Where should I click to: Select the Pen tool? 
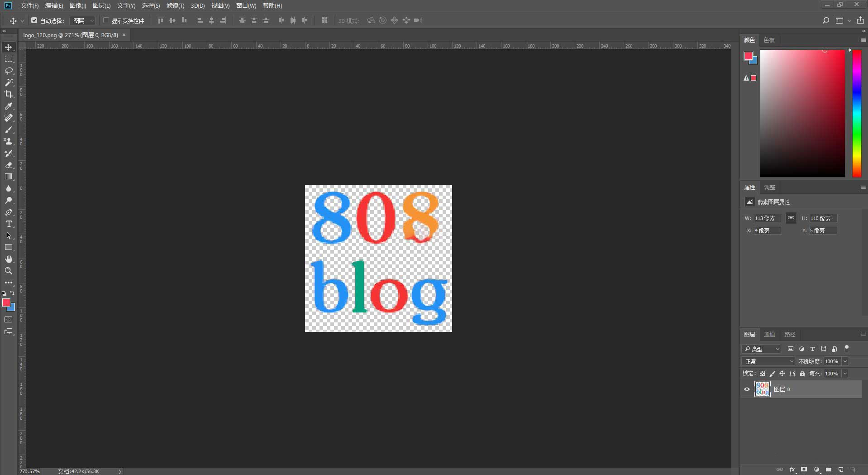pyautogui.click(x=9, y=212)
